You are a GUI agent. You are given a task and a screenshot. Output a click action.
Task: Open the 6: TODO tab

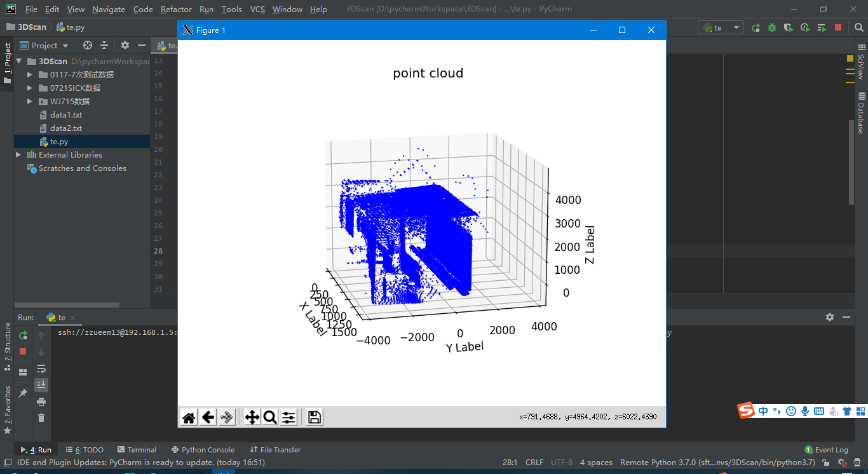click(x=85, y=449)
